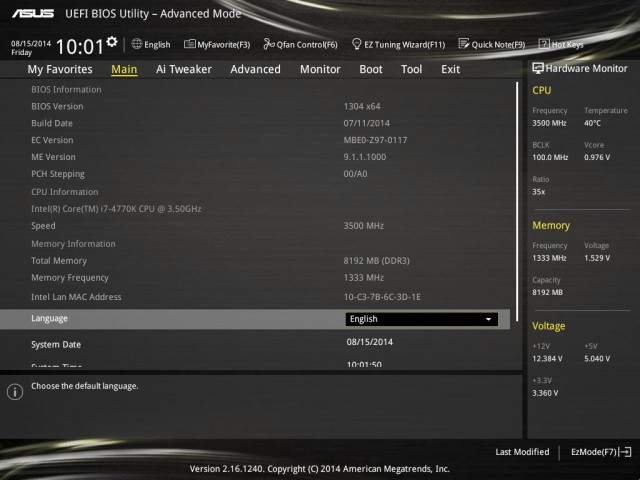Select the Exit tab
Image resolution: width=640 pixels, height=480 pixels.
click(x=450, y=69)
